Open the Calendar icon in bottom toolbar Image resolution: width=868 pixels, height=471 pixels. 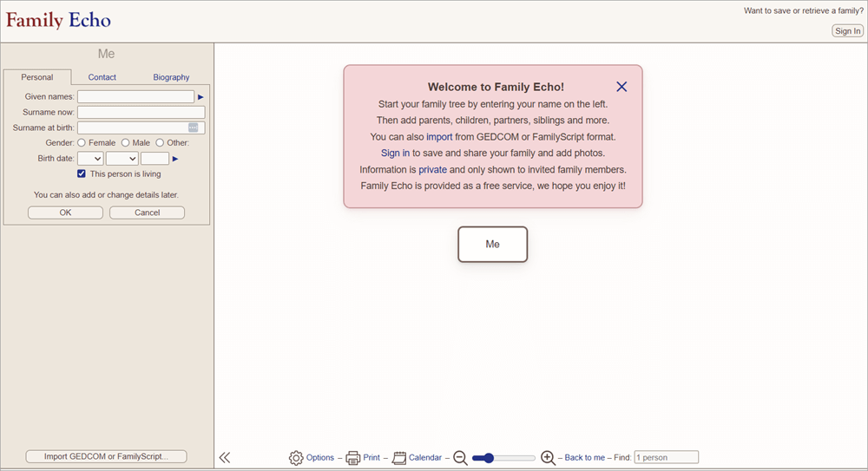pyautogui.click(x=399, y=458)
